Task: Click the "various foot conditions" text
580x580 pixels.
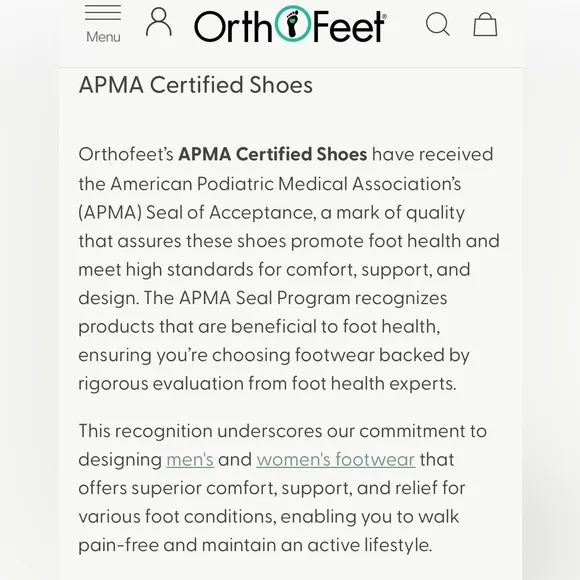Action: tap(178, 516)
